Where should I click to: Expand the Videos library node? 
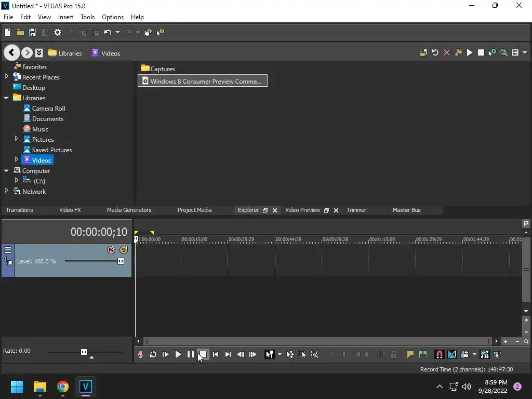16,159
